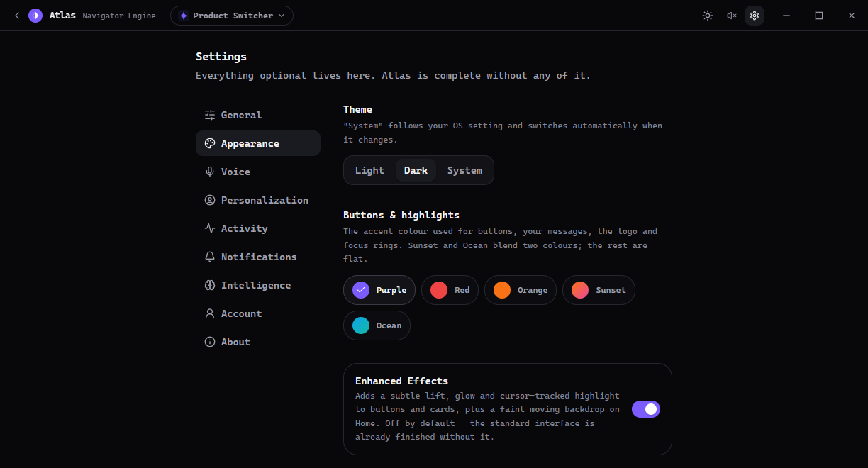Maximize the Atlas window
Viewport: 868px width, 468px height.
click(819, 16)
